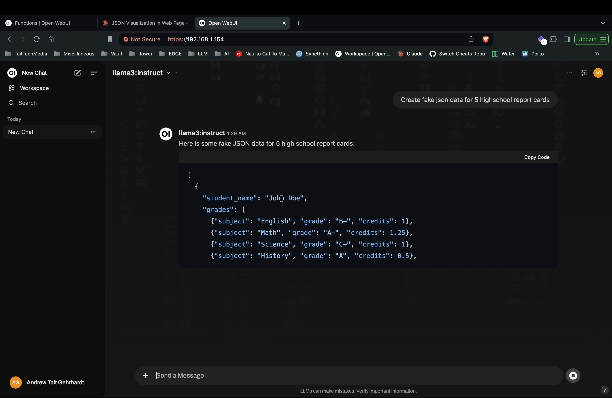Open the Claude bookmark
Screen dimensions: 612x398
(x=410, y=54)
